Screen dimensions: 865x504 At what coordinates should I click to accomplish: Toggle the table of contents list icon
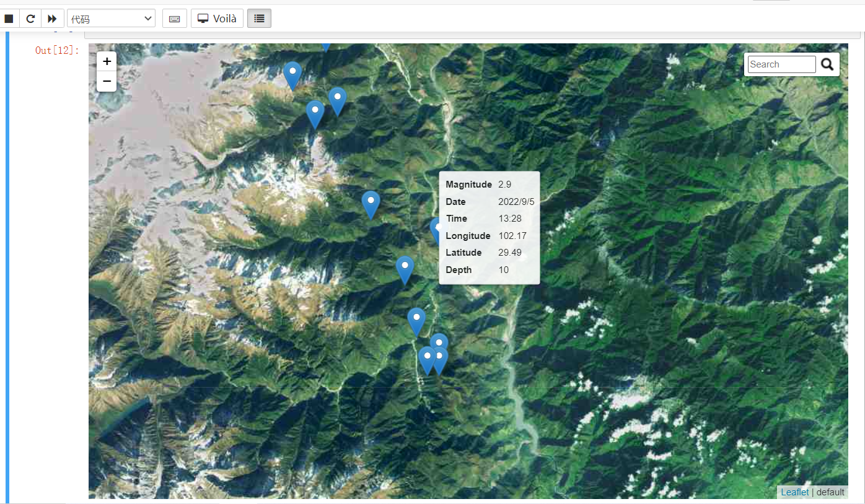pyautogui.click(x=259, y=19)
